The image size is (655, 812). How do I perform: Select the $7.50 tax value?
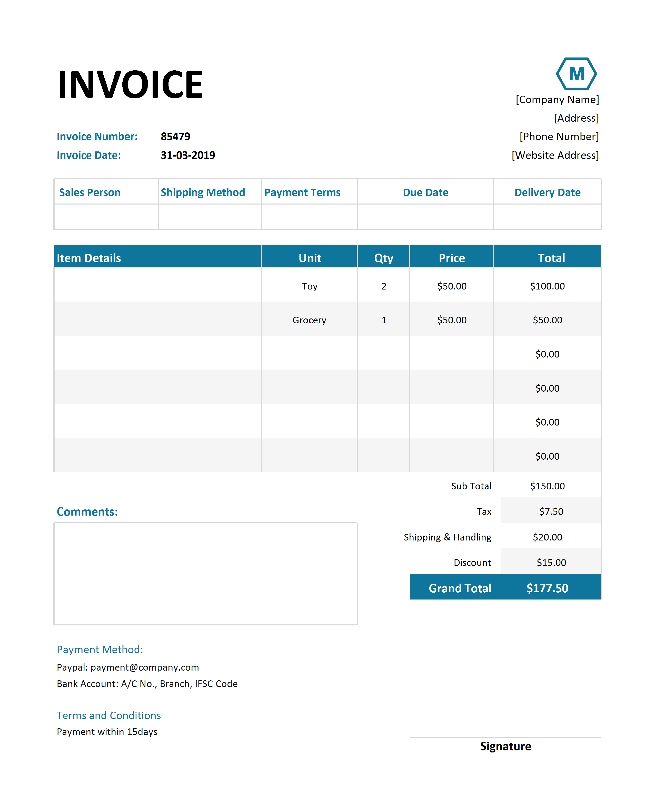click(551, 511)
